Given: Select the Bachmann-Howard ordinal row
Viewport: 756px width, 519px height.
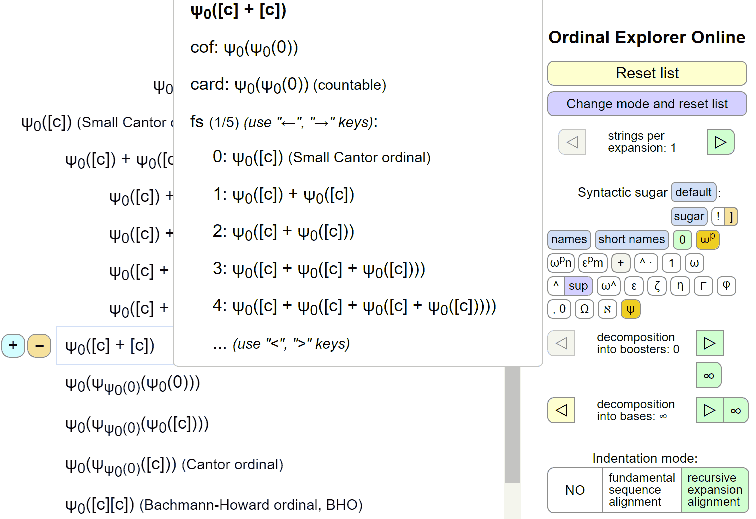Looking at the screenshot, I should 214,505.
